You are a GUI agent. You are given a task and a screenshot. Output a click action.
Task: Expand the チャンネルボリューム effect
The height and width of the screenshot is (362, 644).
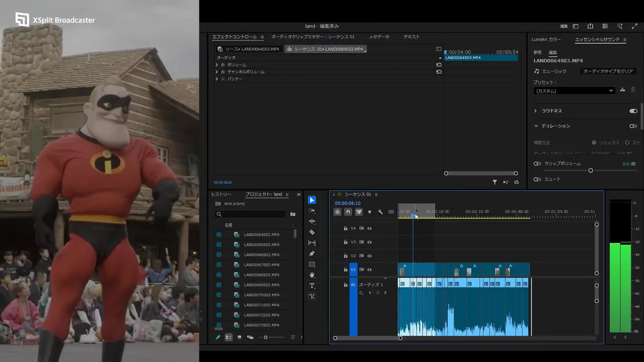pos(217,72)
